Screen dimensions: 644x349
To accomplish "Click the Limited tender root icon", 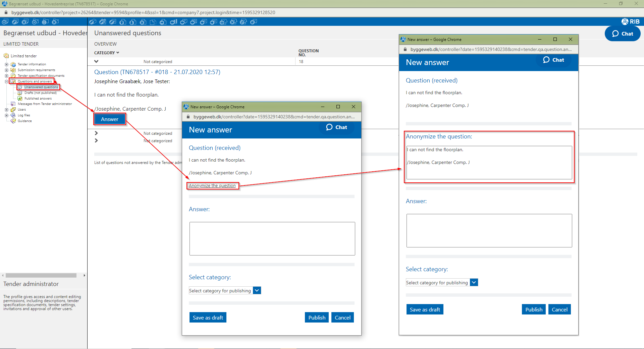I will tap(6, 56).
